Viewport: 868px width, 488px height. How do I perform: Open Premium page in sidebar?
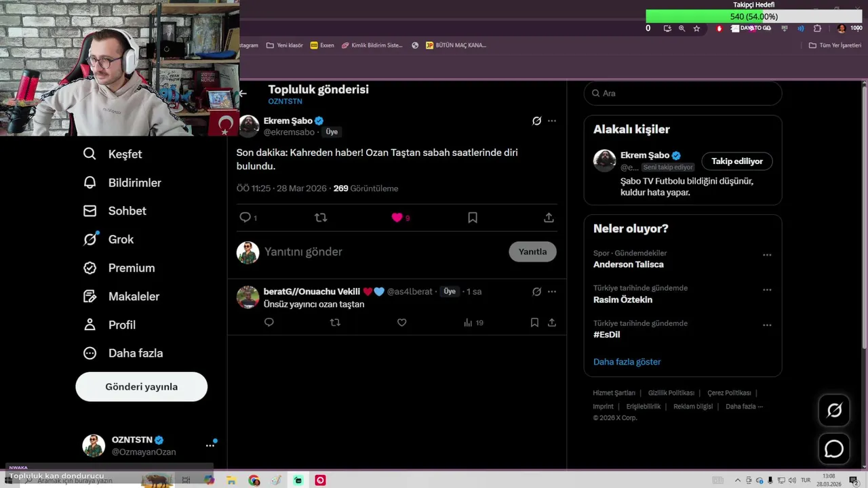point(119,268)
